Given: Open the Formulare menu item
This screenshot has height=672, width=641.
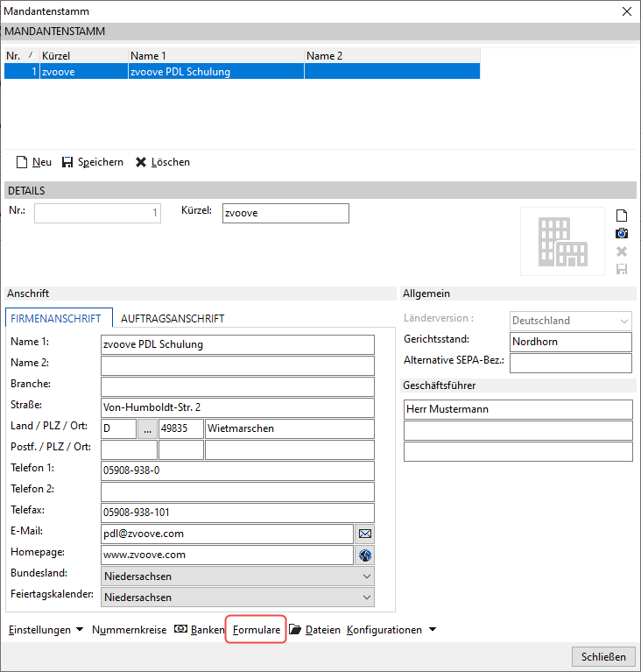Looking at the screenshot, I should coord(257,630).
